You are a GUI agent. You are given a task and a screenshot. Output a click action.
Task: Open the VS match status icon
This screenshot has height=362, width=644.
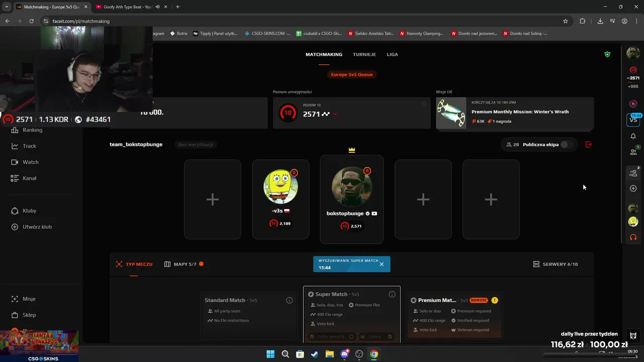633,120
